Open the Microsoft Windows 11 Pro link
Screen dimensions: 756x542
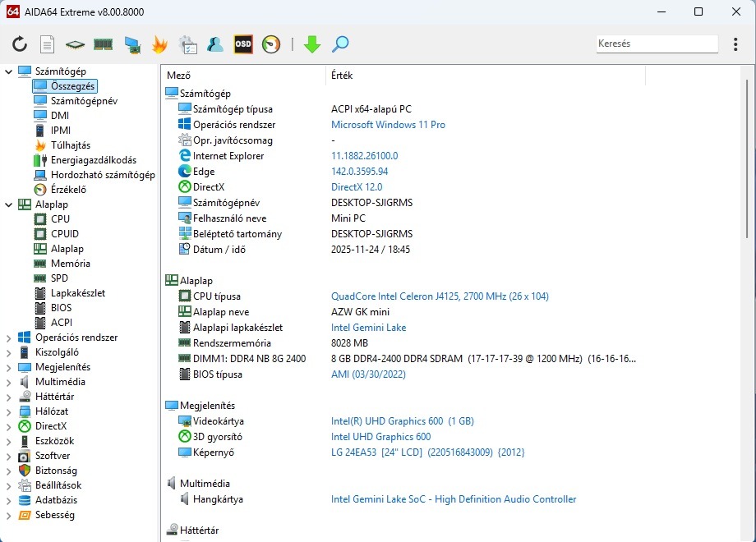pos(388,125)
